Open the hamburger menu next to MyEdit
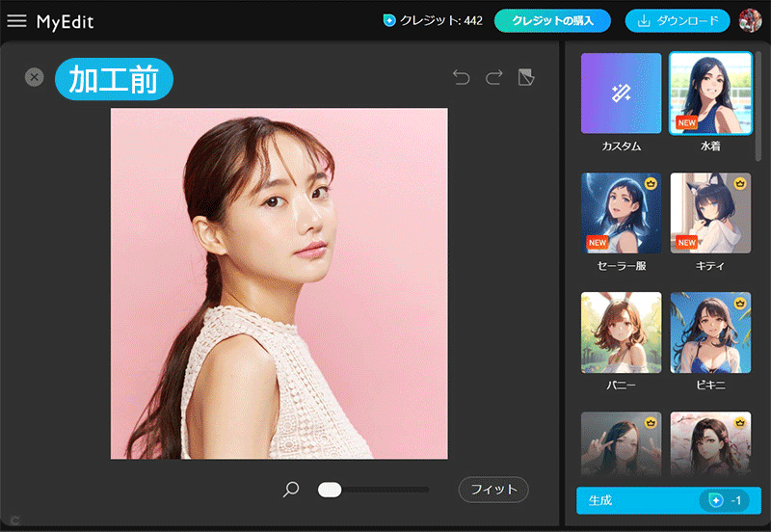The height and width of the screenshot is (532, 771). coord(16,21)
